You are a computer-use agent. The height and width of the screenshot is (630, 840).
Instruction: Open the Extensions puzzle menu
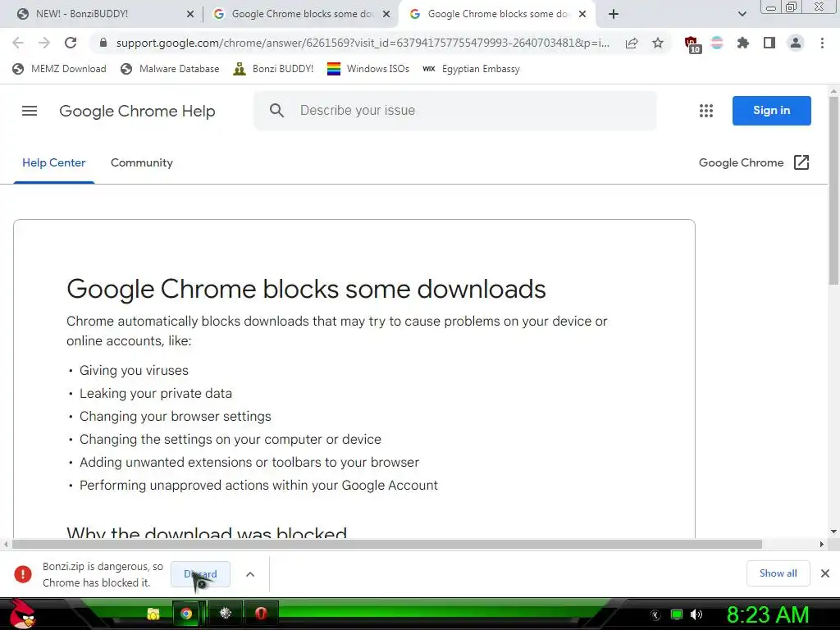click(742, 43)
